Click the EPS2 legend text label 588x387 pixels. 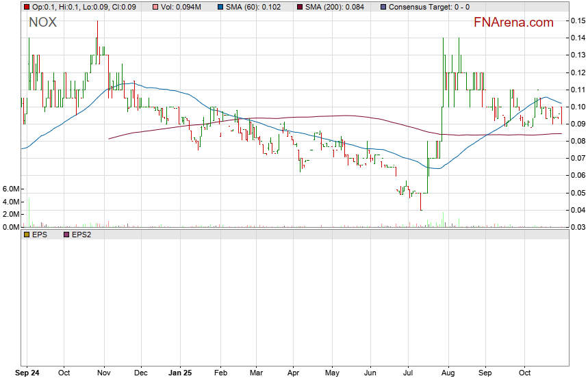(x=82, y=234)
